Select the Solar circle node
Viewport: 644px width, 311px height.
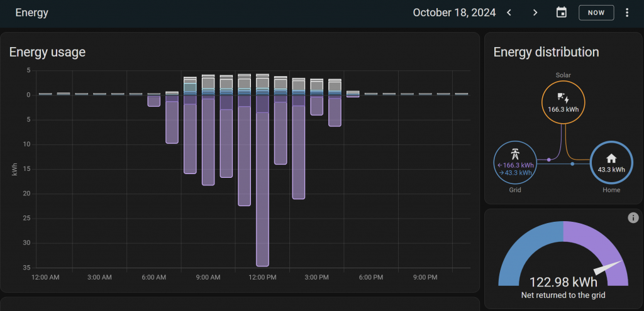[563, 102]
